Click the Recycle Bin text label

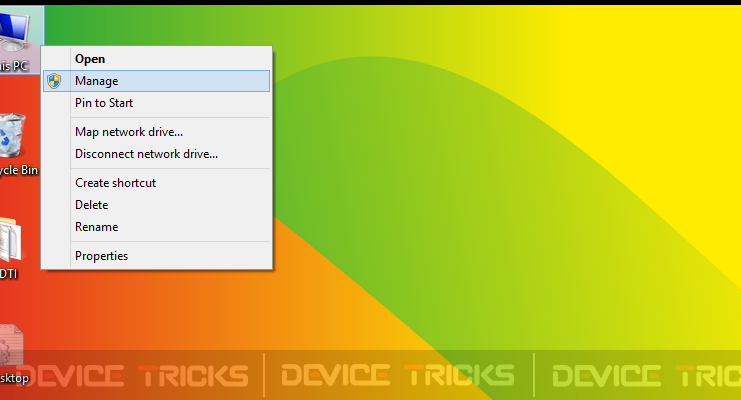click(18, 170)
